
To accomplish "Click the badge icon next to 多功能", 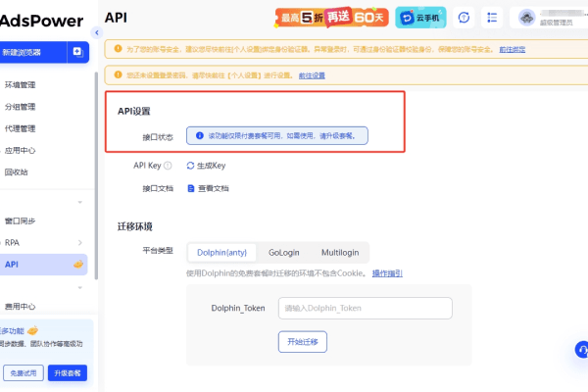I will (32, 330).
